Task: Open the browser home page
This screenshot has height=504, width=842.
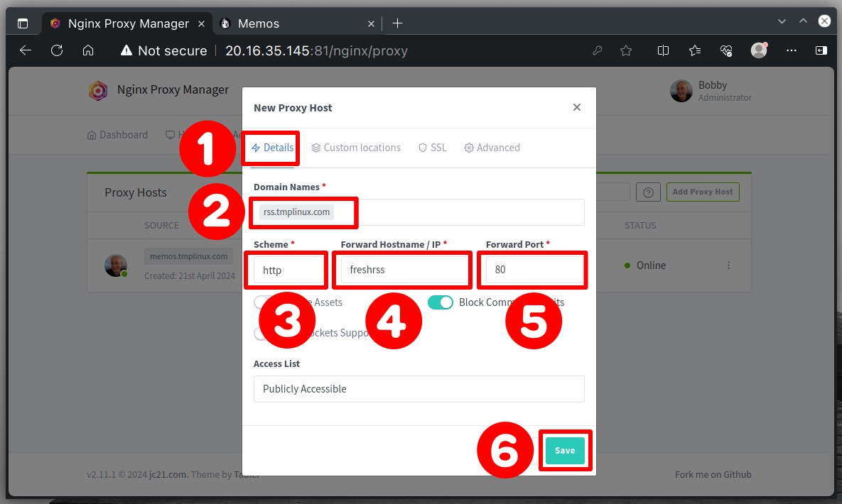Action: click(x=88, y=50)
